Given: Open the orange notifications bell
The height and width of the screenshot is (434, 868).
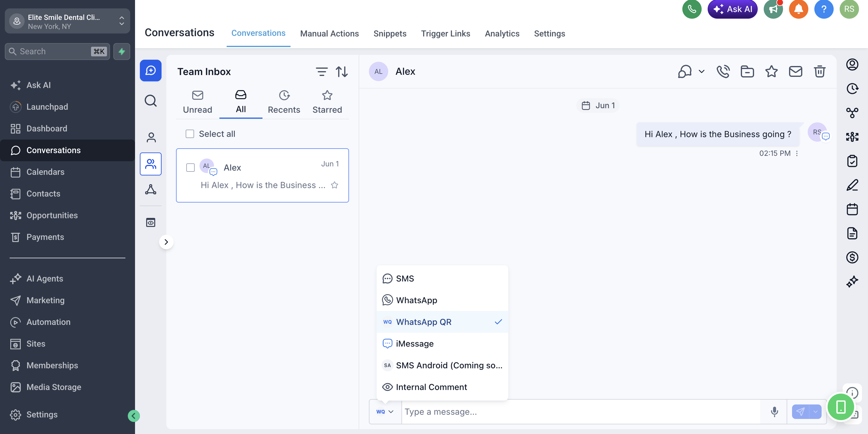Looking at the screenshot, I should [798, 9].
